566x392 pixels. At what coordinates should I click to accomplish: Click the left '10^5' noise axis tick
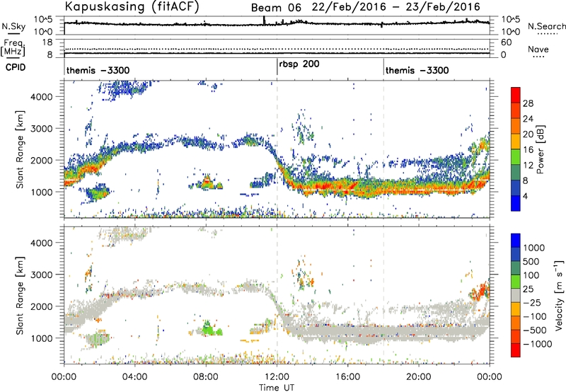pyautogui.click(x=44, y=20)
